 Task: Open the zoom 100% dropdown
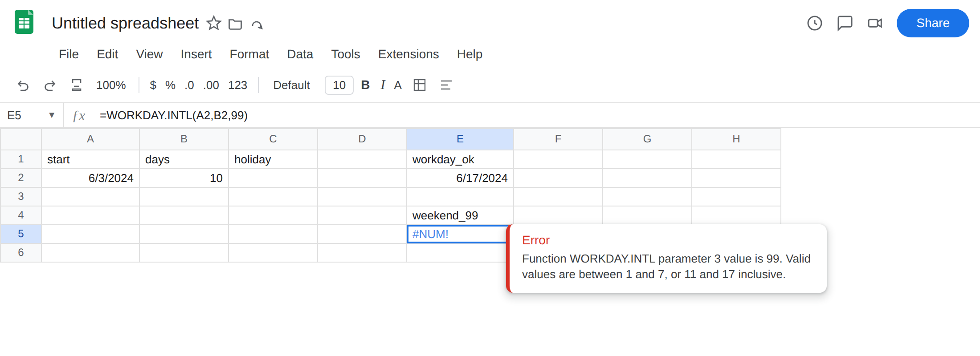pos(111,85)
